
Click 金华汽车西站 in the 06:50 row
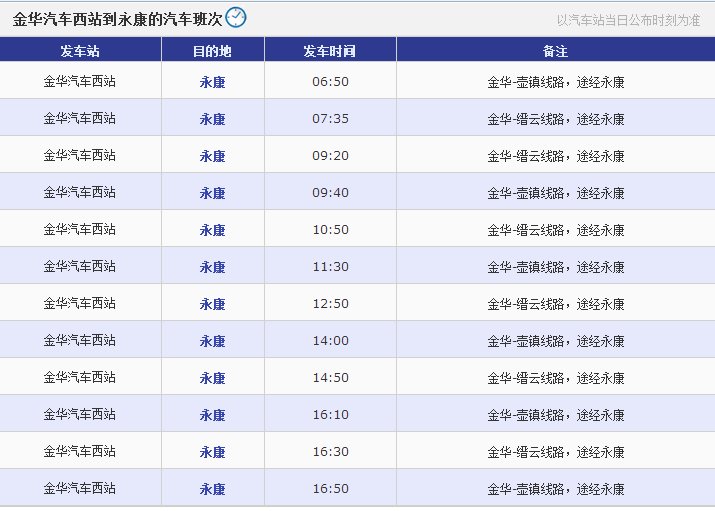click(x=80, y=82)
